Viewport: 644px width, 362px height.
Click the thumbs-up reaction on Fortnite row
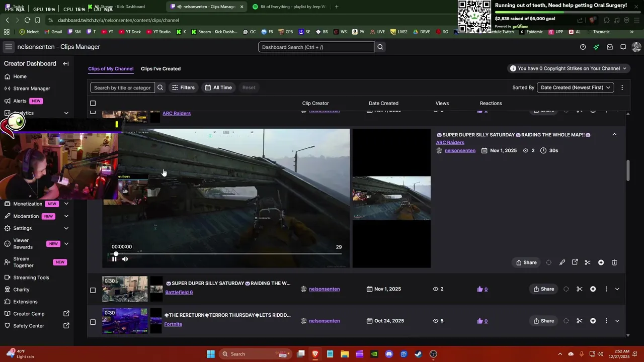point(479,321)
